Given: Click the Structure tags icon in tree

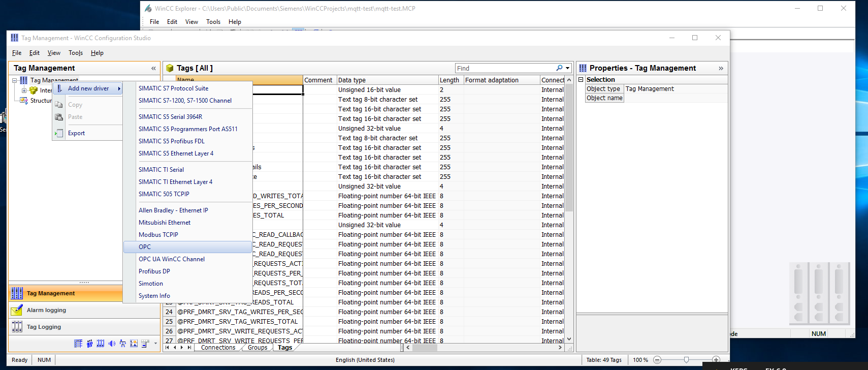Looking at the screenshot, I should click(24, 101).
